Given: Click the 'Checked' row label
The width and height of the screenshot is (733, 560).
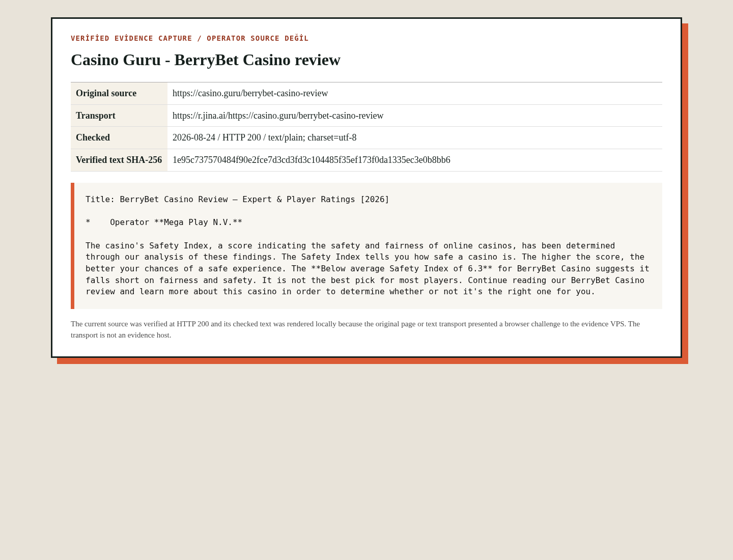Looking at the screenshot, I should pos(93,137).
